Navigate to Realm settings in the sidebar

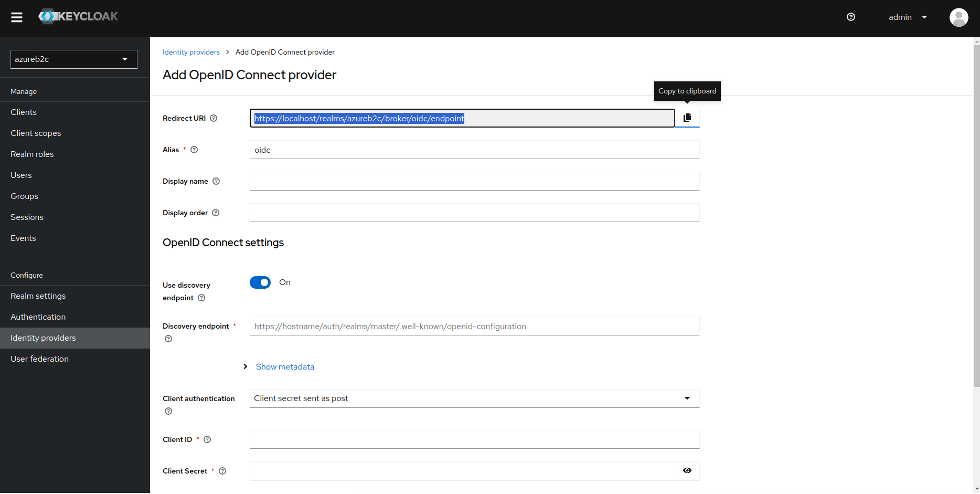point(38,296)
